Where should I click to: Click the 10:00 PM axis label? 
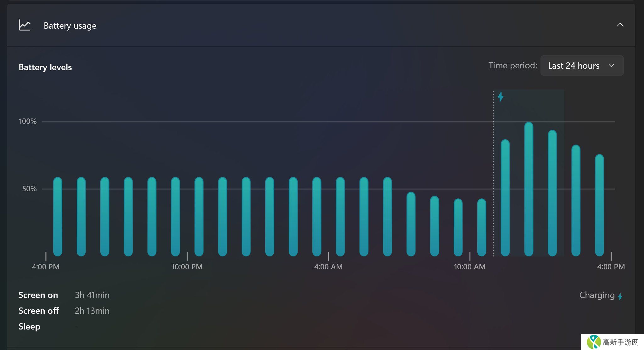(187, 267)
